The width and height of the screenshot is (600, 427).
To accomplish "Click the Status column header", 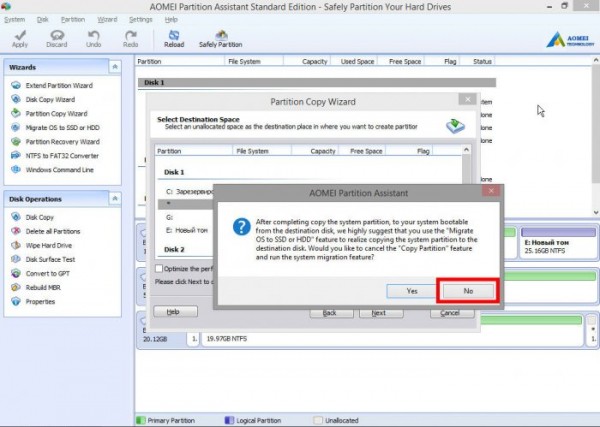I will click(x=477, y=61).
